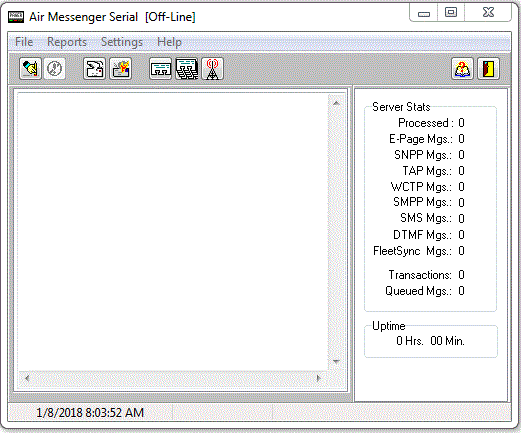Screen dimensions: 521x433
Task: Click the red radio tower icon
Action: coord(212,69)
